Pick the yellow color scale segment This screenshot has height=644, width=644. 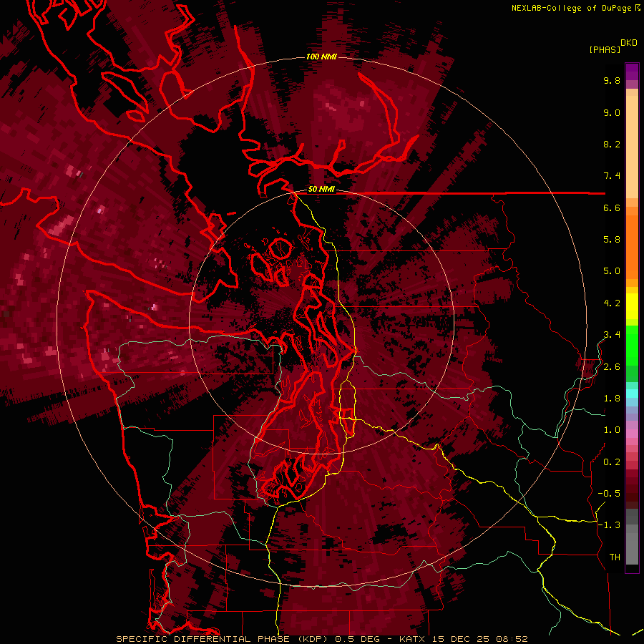pyautogui.click(x=632, y=306)
